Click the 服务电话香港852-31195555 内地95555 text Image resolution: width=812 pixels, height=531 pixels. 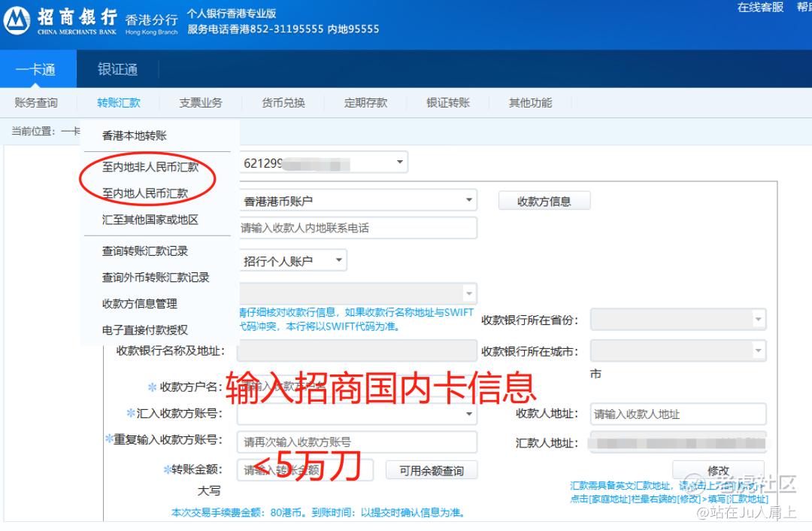pos(283,29)
